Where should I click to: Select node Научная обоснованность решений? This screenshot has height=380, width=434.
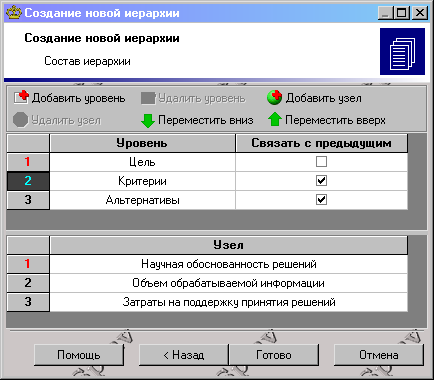[229, 264]
